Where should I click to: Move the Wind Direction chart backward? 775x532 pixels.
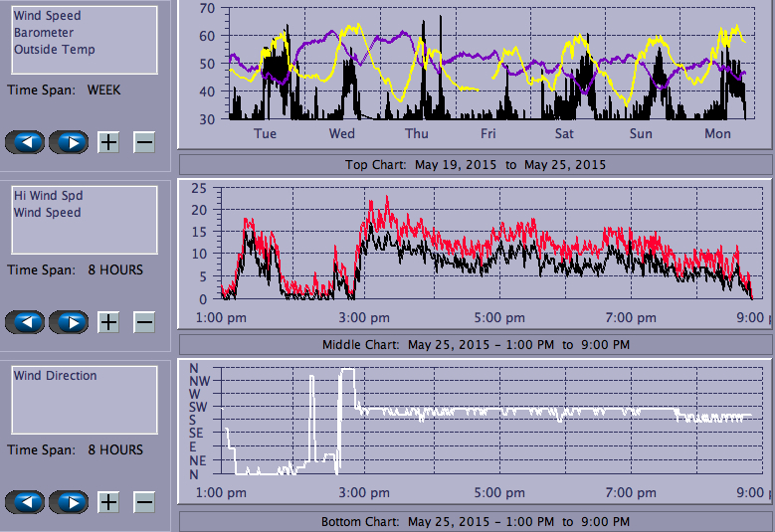[x=25, y=502]
